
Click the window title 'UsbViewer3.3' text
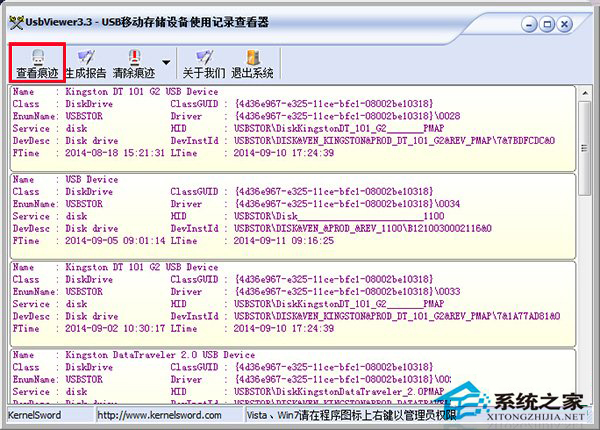coord(59,22)
